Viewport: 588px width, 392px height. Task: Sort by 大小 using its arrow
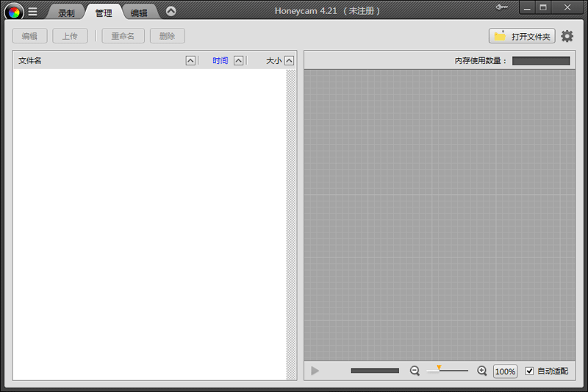click(289, 61)
